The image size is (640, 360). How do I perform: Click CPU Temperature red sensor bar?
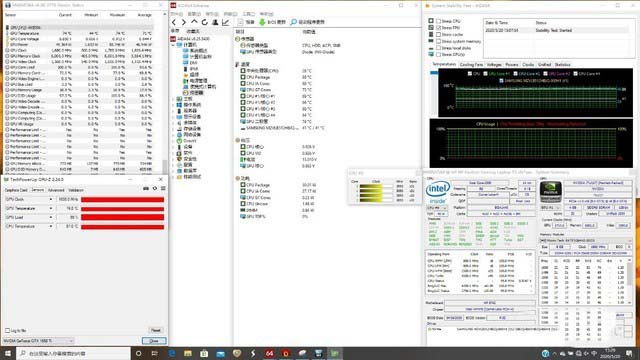pos(122,227)
